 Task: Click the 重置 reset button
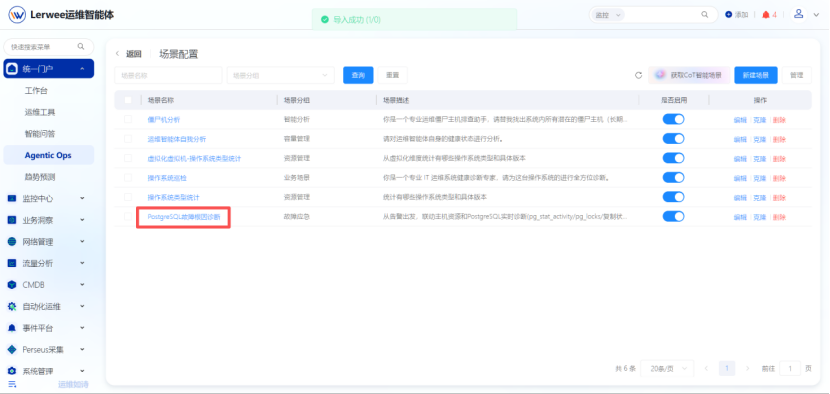coord(392,75)
